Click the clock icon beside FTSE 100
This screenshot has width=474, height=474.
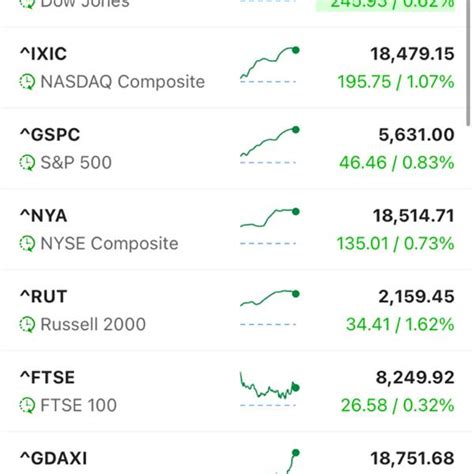tap(27, 406)
